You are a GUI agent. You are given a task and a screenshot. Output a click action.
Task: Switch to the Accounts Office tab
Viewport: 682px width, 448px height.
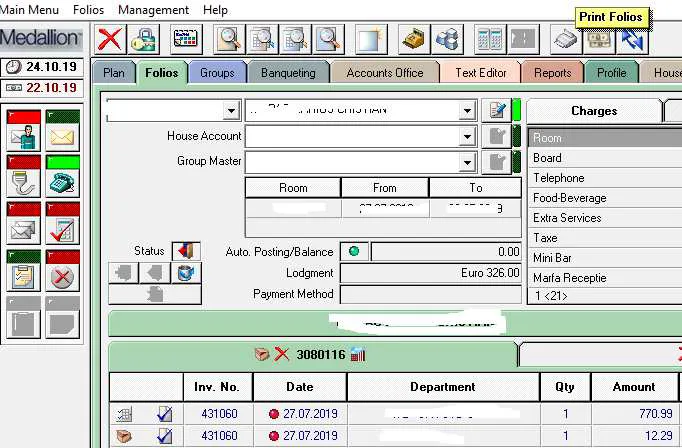[385, 73]
